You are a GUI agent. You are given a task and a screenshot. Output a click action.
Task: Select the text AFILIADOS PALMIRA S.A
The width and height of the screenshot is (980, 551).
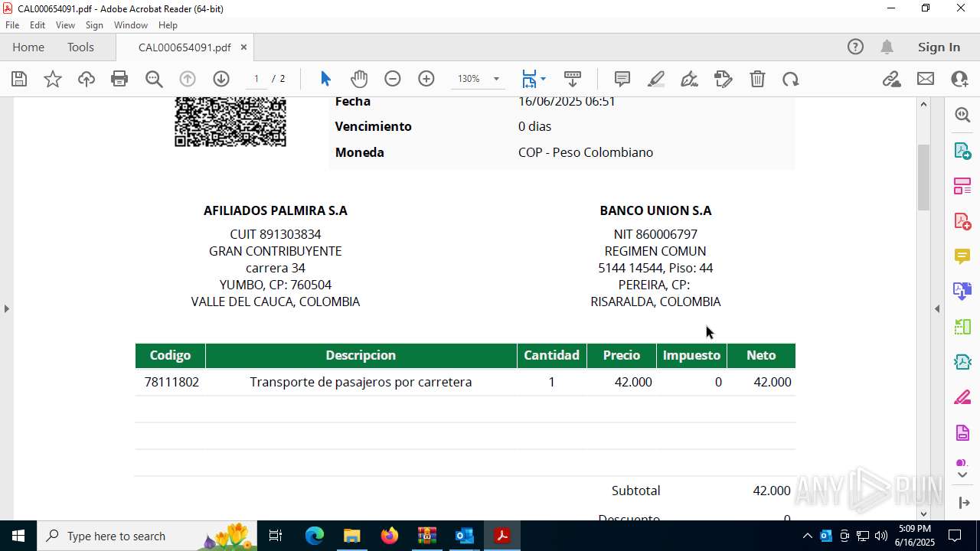click(x=276, y=210)
